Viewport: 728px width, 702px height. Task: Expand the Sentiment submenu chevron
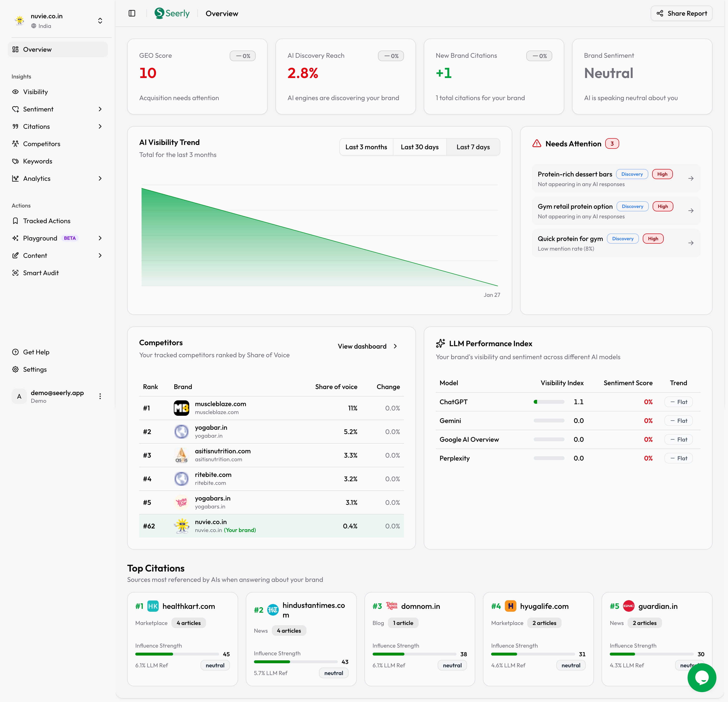click(100, 109)
